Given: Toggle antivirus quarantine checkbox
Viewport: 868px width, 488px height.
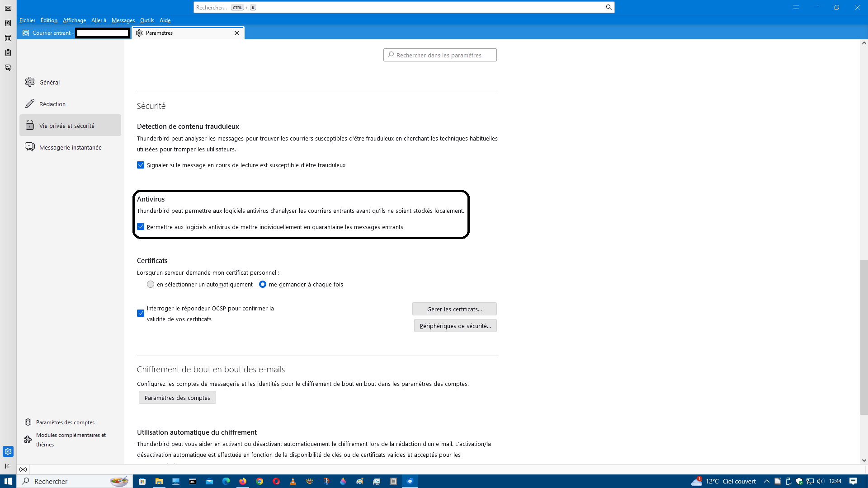Looking at the screenshot, I should [x=141, y=227].
